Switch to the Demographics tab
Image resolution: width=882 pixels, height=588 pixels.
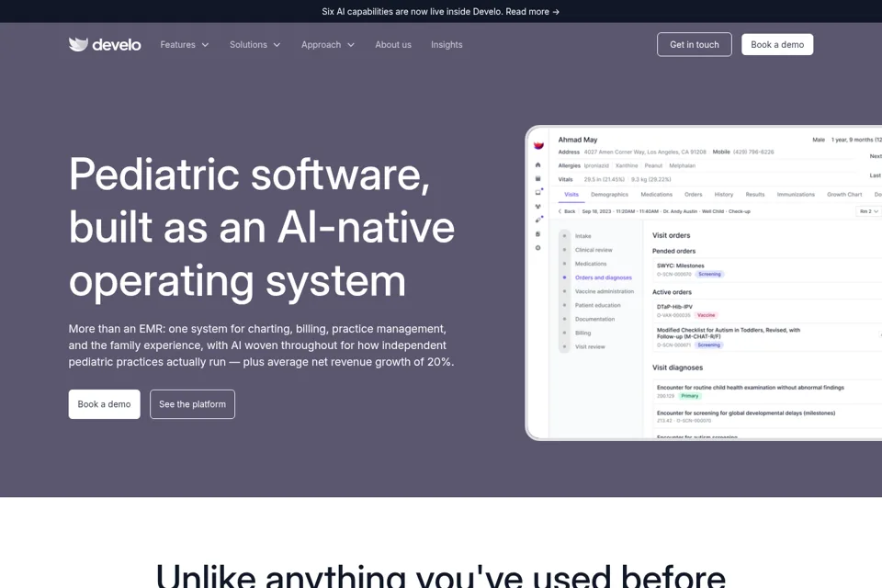(609, 195)
